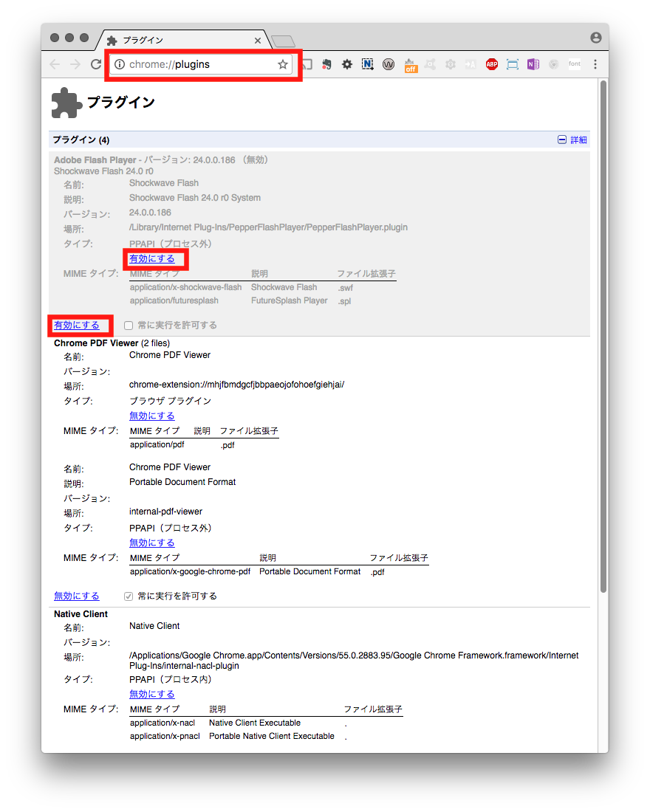Click 無効にする under ブラウザ プラグイン type
The height and width of the screenshot is (812, 650).
[x=152, y=416]
